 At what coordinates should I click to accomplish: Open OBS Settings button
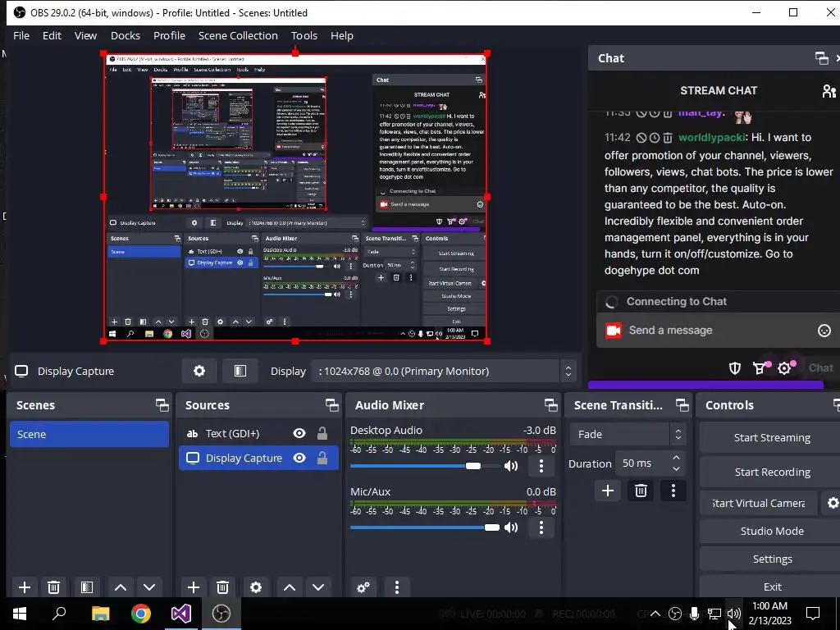772,559
